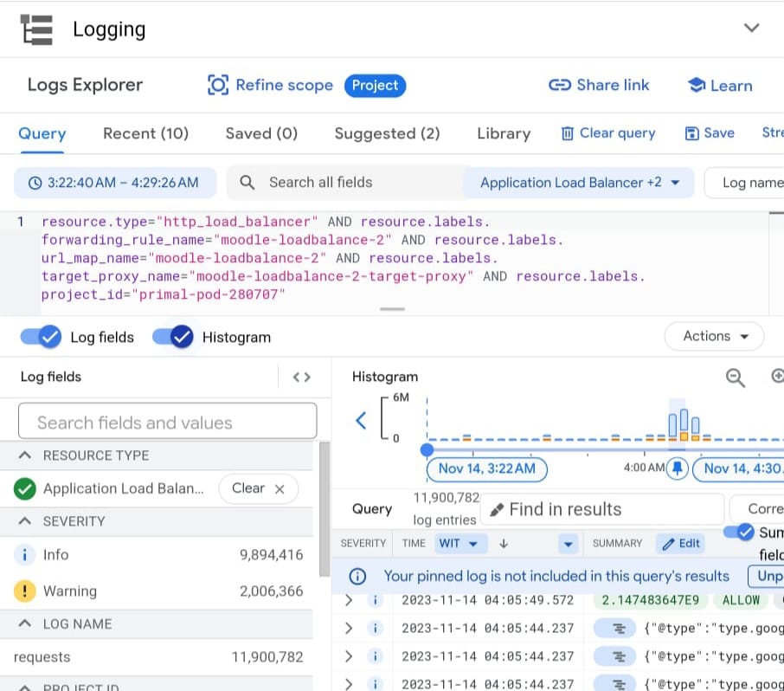Image resolution: width=784 pixels, height=691 pixels.
Task: Click the pinned log info icon
Action: tap(357, 576)
